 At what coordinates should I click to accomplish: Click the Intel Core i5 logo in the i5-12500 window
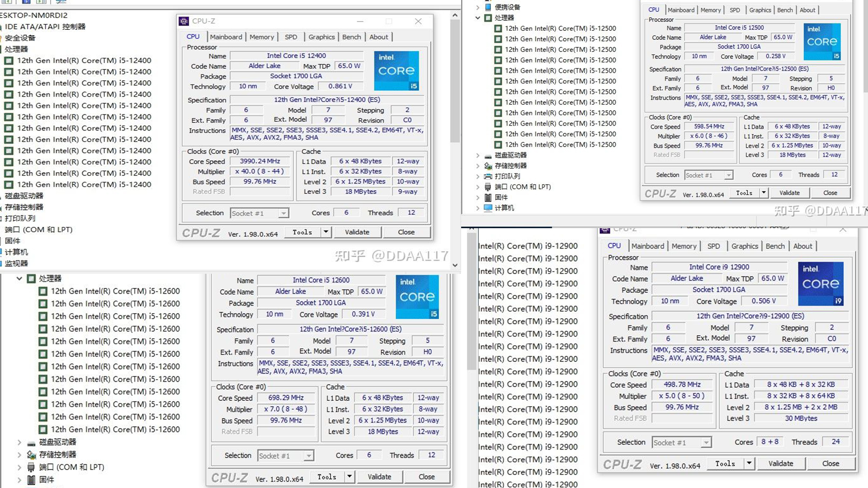pos(822,42)
